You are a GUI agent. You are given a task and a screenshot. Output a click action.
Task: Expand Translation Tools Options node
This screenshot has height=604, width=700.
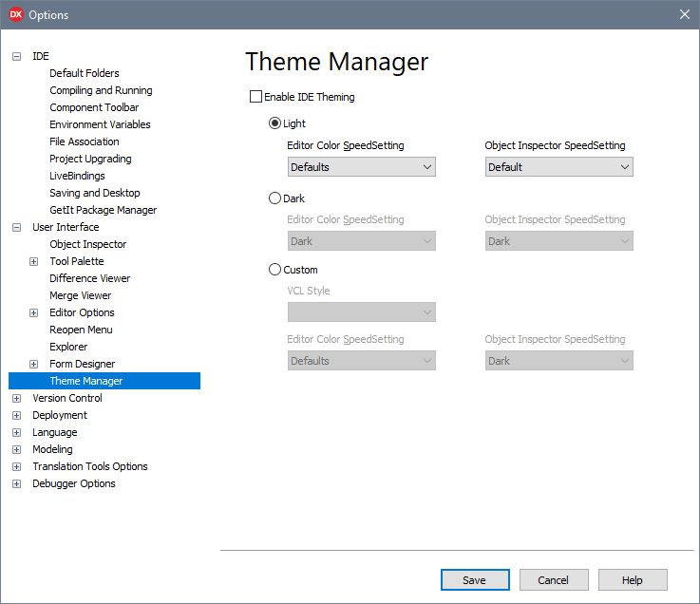pos(16,467)
